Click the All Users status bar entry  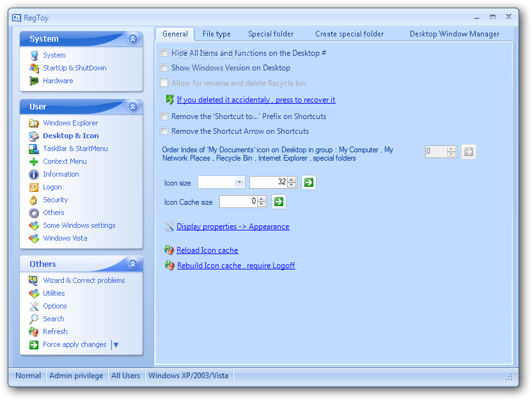point(125,376)
